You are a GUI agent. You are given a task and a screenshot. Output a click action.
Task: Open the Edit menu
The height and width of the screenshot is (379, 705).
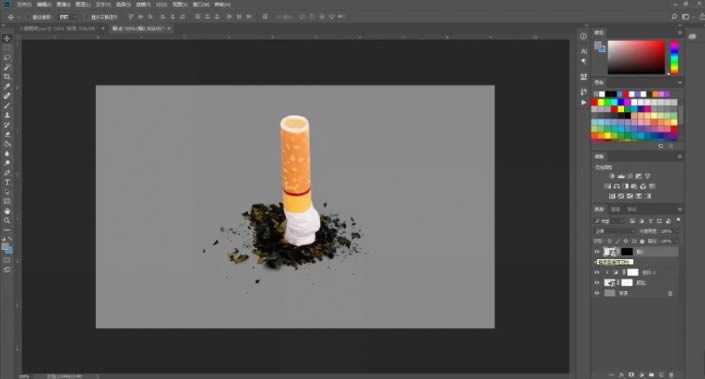pyautogui.click(x=44, y=4)
